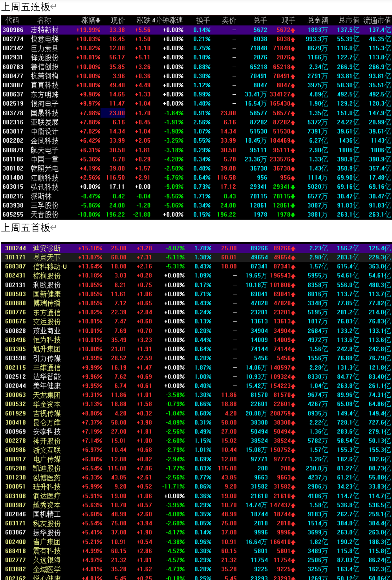
Task: Select the 志特新材 stock row
Action: tap(196, 30)
